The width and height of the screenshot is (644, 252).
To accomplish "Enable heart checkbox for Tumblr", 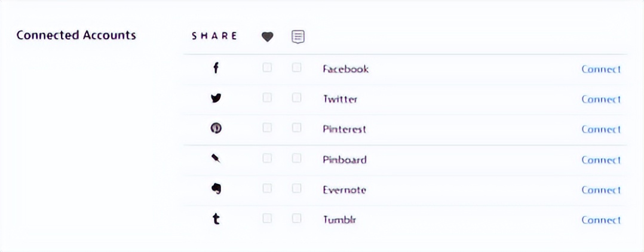I will tap(267, 219).
